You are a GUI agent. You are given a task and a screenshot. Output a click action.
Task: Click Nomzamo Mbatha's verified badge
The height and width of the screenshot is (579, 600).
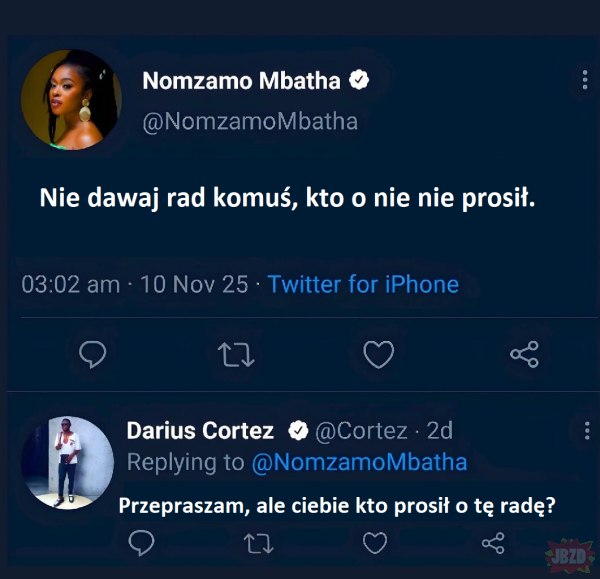(361, 80)
